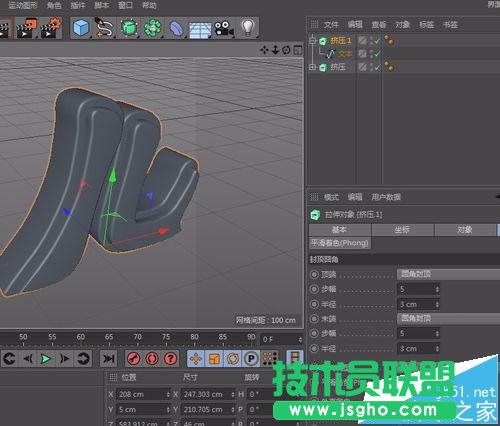Screen dimensions: 500x426
Task: Open 文件 menu in Object Manager
Action: [x=331, y=24]
